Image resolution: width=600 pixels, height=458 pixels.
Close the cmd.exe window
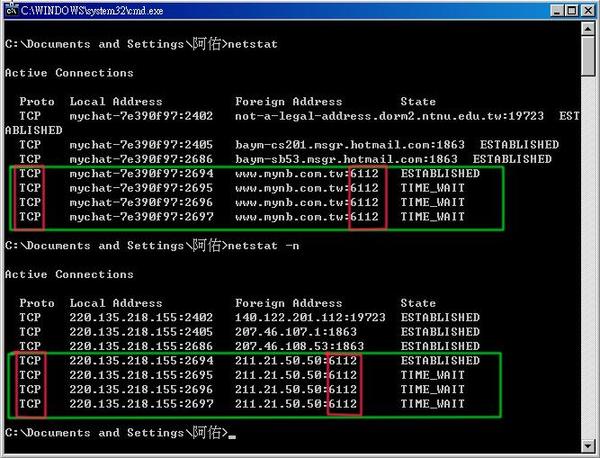588,10
